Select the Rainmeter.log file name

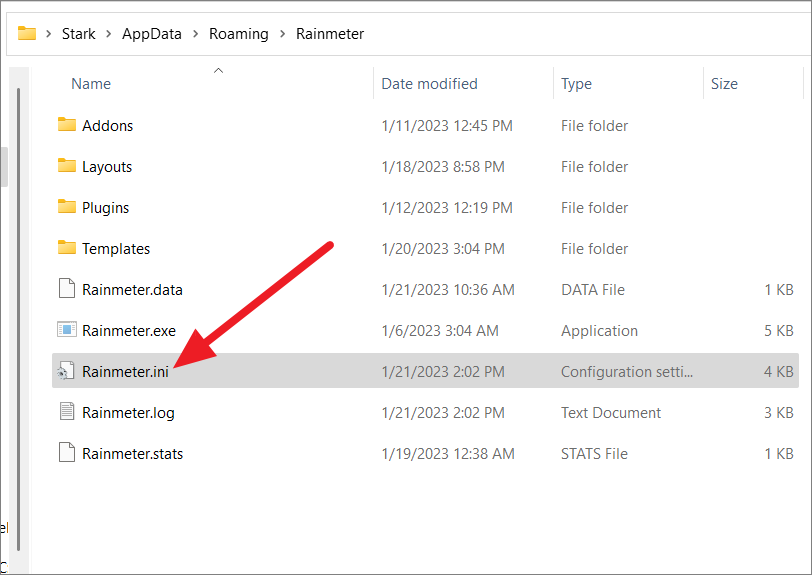[x=128, y=413]
